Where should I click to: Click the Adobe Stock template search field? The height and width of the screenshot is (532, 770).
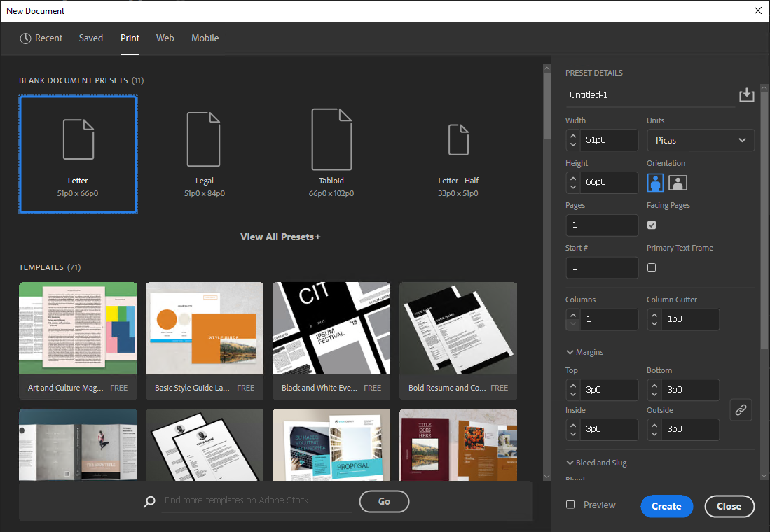(256, 500)
